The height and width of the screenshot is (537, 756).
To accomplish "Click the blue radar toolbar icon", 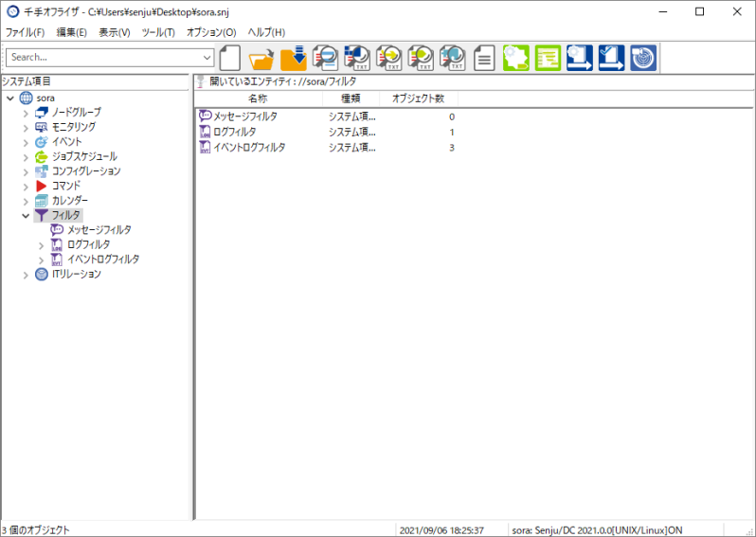I will [643, 58].
